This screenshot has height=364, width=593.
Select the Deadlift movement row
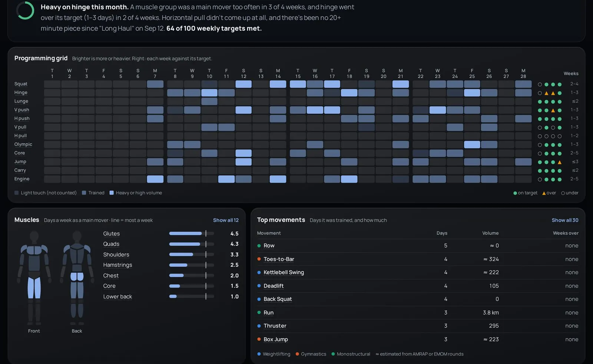pyautogui.click(x=418, y=286)
